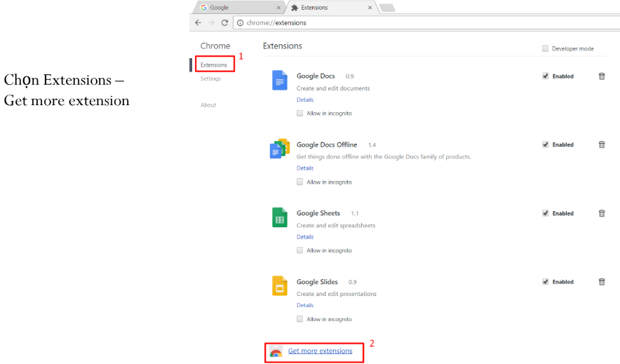The height and width of the screenshot is (364, 620).
Task: Select About in the left sidebar
Action: click(208, 105)
